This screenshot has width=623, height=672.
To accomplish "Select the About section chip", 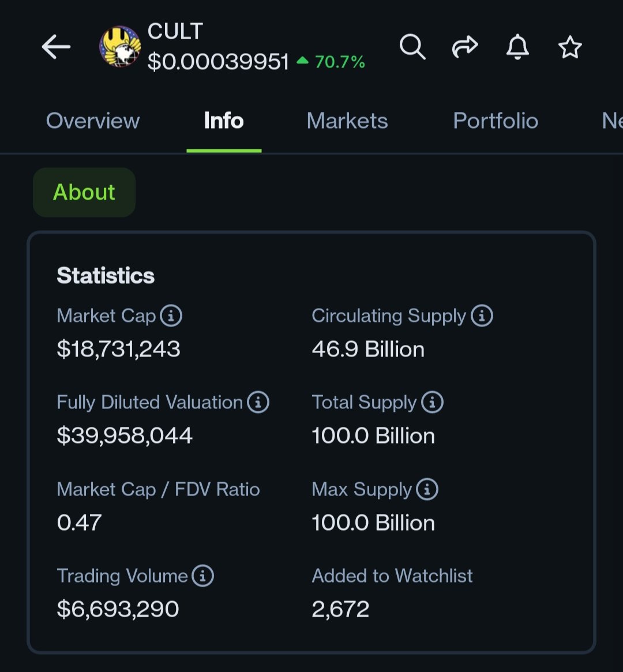I will pyautogui.click(x=84, y=192).
